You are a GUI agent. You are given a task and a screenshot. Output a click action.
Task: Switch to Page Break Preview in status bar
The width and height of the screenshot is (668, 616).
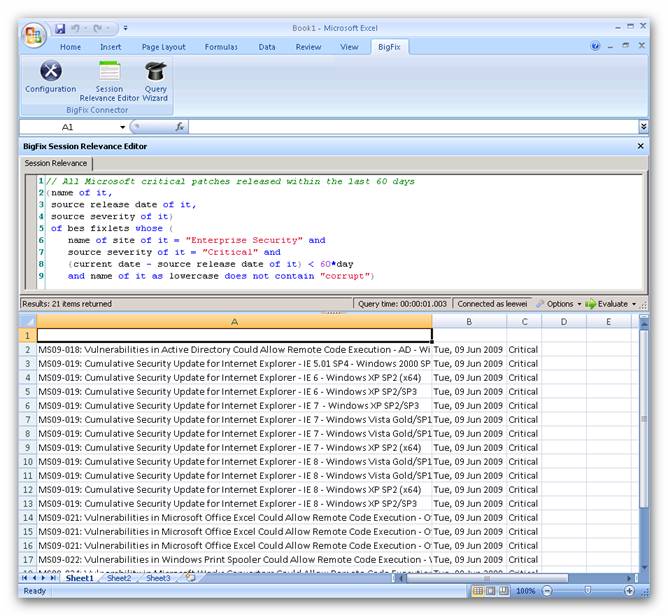click(504, 591)
